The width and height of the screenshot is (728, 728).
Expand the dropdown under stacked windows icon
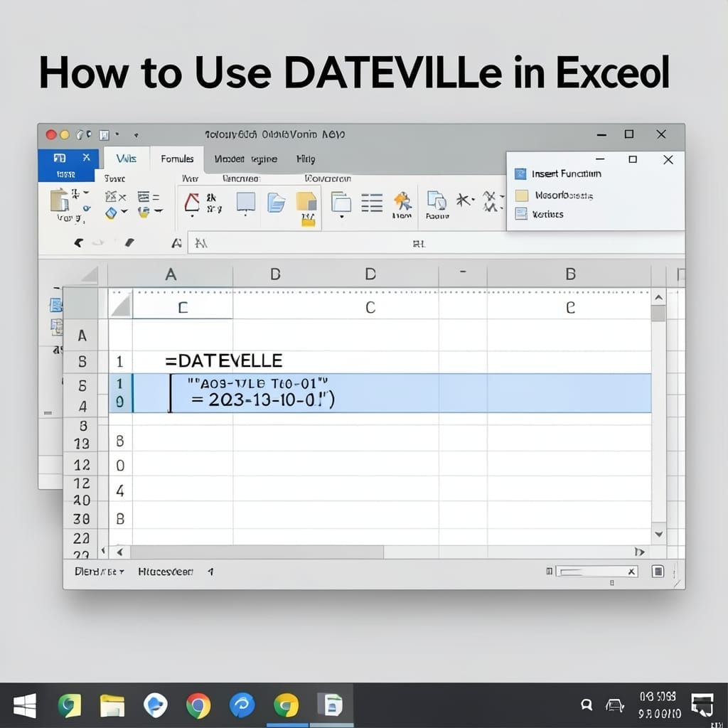(x=342, y=217)
